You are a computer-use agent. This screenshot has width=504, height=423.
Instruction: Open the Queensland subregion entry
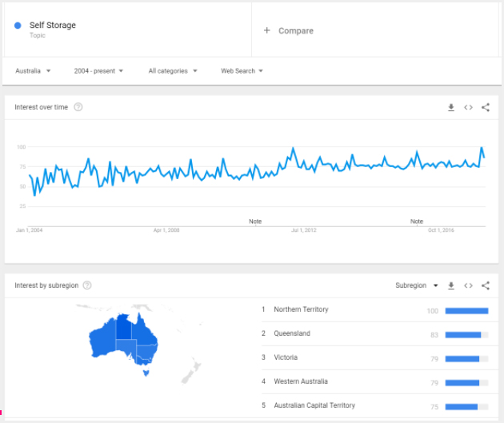click(x=292, y=333)
